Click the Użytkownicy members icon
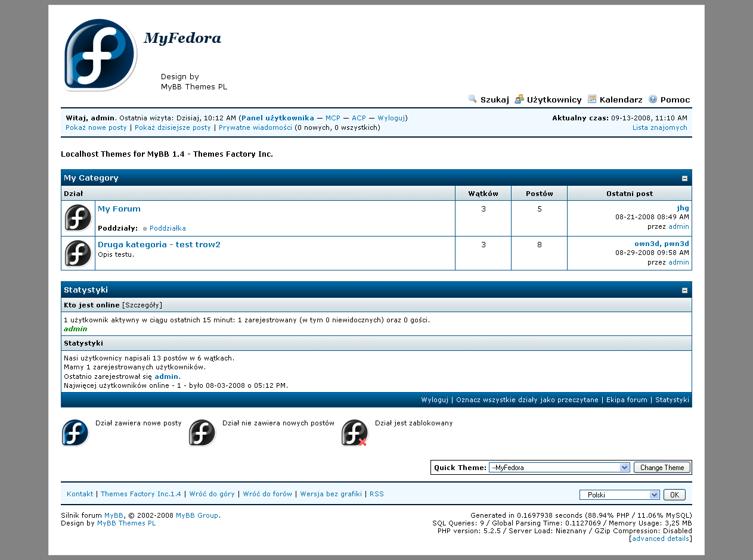The width and height of the screenshot is (753, 560). click(519, 99)
